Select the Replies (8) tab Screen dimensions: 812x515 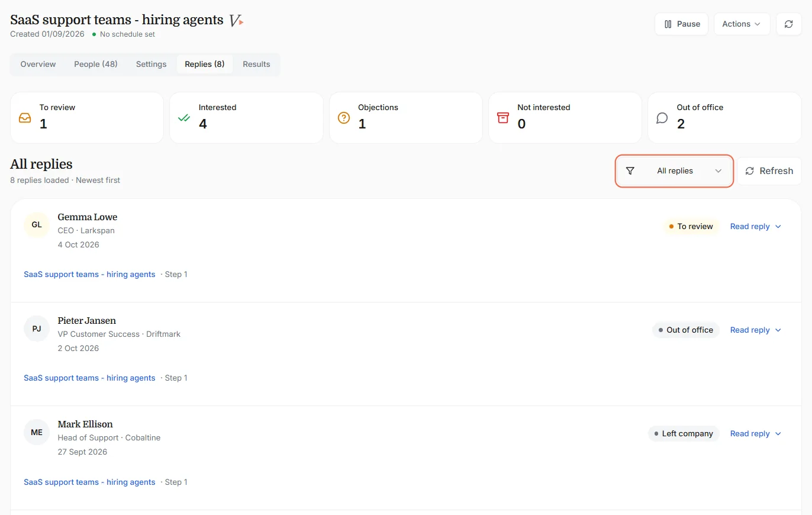pos(205,65)
